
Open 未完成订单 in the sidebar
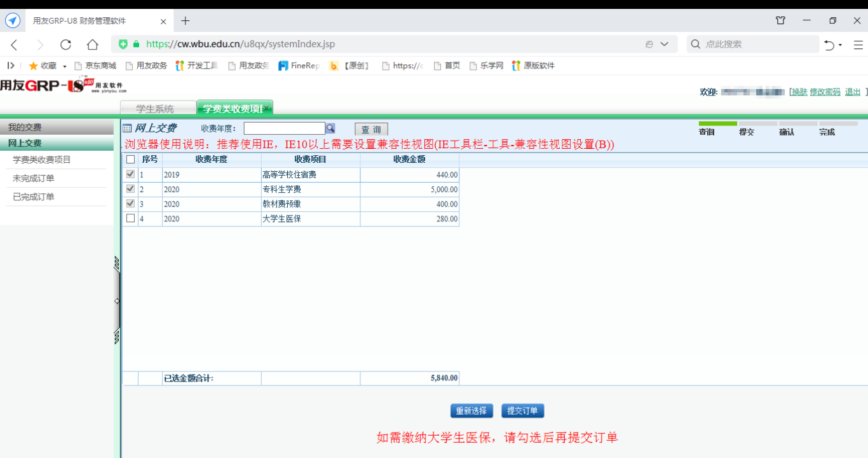click(34, 178)
